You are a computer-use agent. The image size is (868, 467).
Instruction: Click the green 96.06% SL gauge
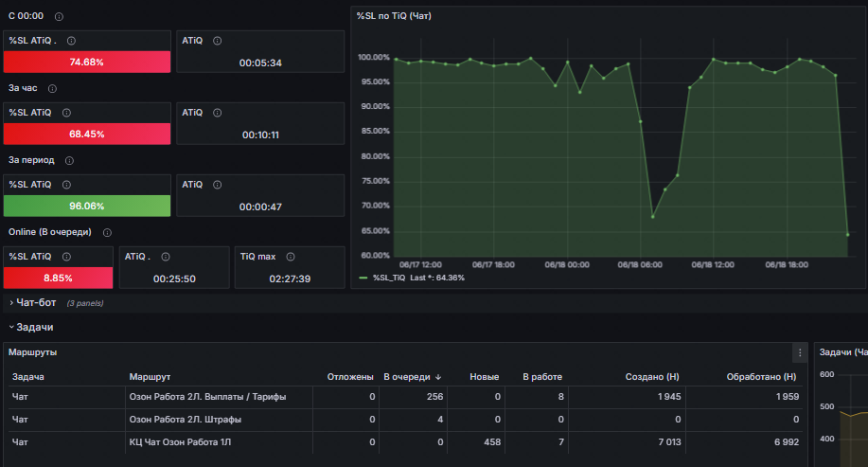pos(87,207)
